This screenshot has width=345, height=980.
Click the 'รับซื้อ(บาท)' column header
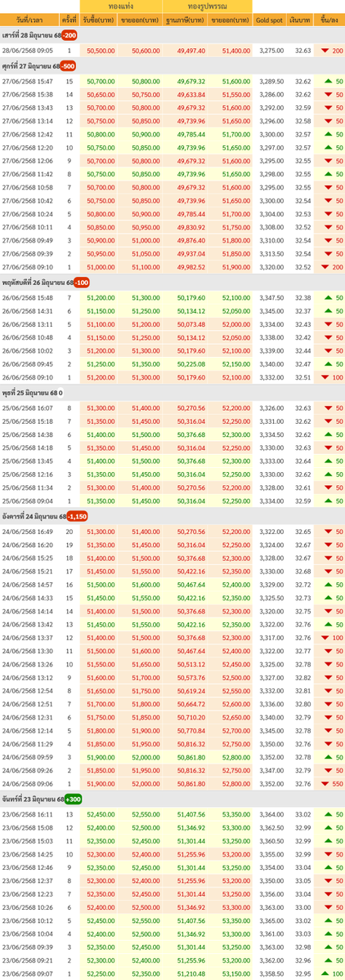tap(98, 18)
